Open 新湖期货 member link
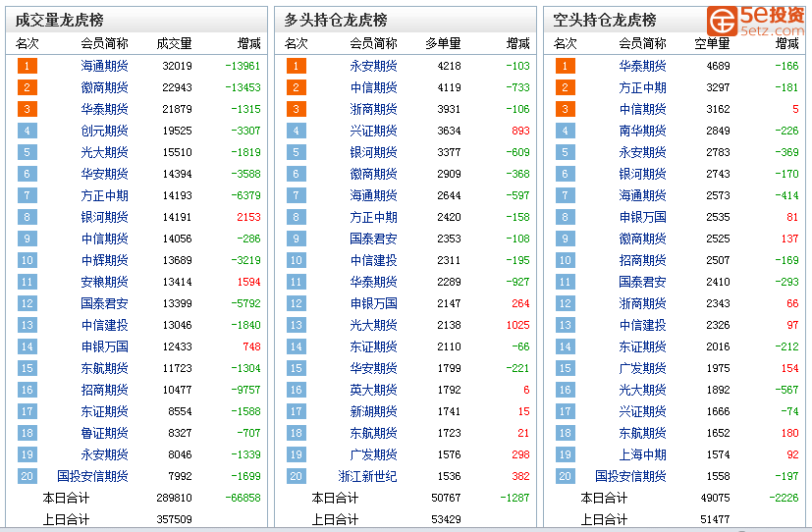 pyautogui.click(x=373, y=411)
